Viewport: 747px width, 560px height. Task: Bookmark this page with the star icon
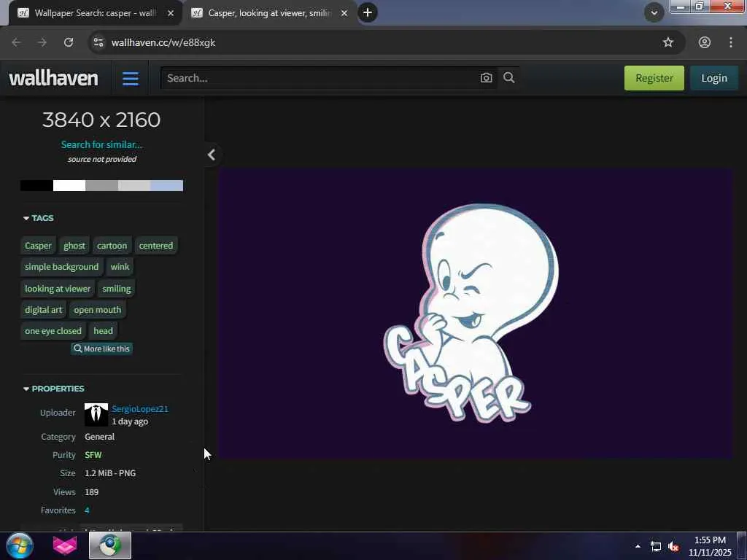pyautogui.click(x=668, y=42)
